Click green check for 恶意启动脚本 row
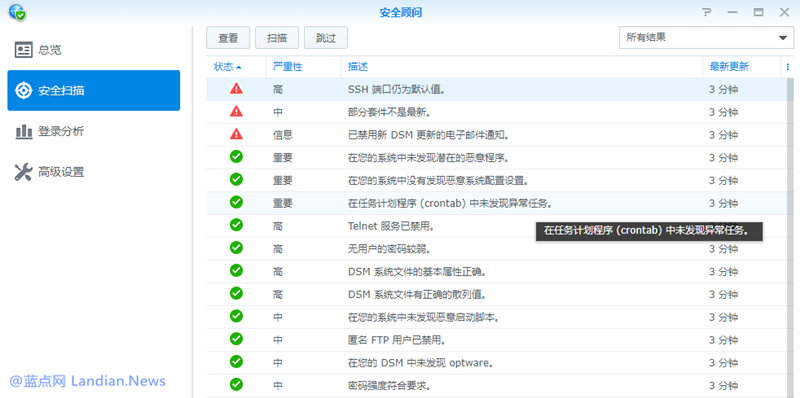Image resolution: width=800 pixels, height=398 pixels. click(236, 316)
